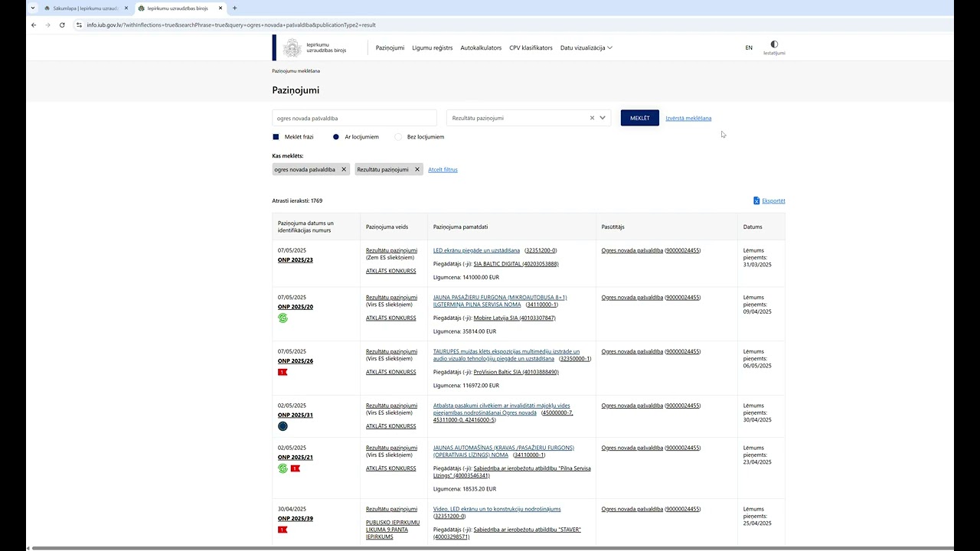Open notice ONP 2025/20
This screenshot has height=551, width=980.
[296, 307]
